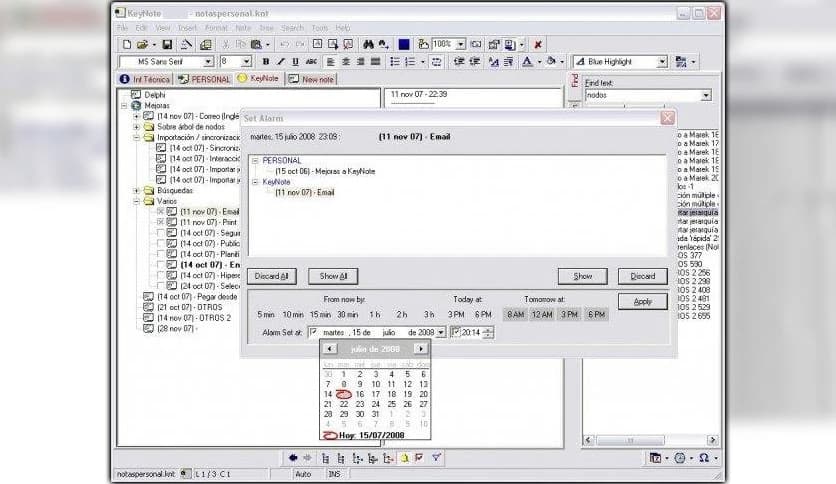Check the (14 oct 07) - Planifi node box
The image size is (836, 484).
(160, 254)
